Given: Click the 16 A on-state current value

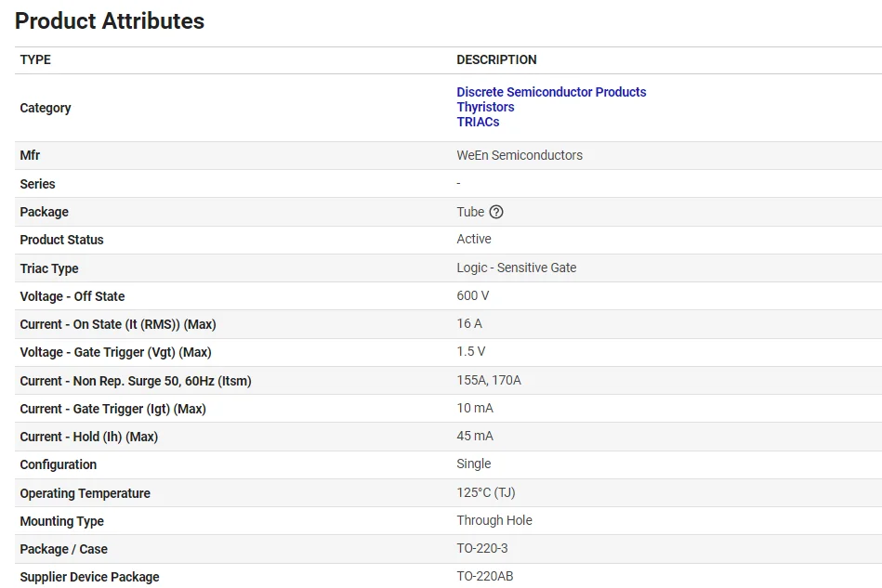Looking at the screenshot, I should pos(469,323).
